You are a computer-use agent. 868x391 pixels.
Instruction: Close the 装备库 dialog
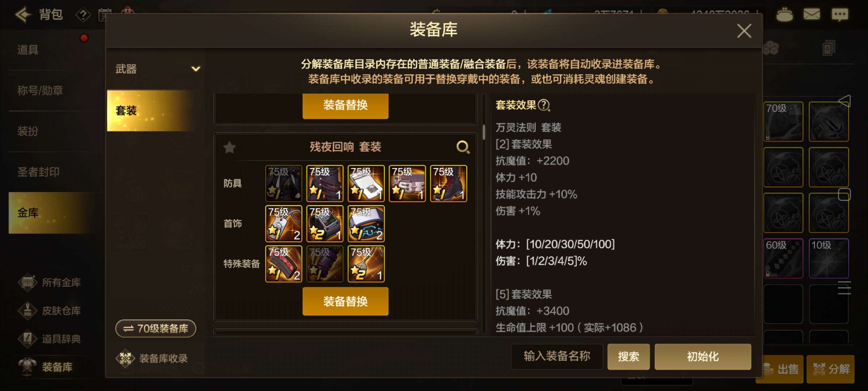744,31
